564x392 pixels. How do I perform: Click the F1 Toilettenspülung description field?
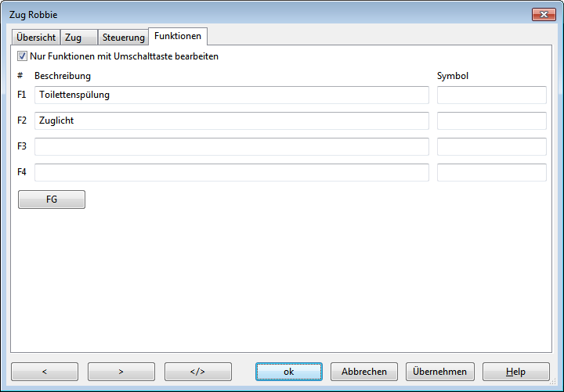tap(231, 95)
